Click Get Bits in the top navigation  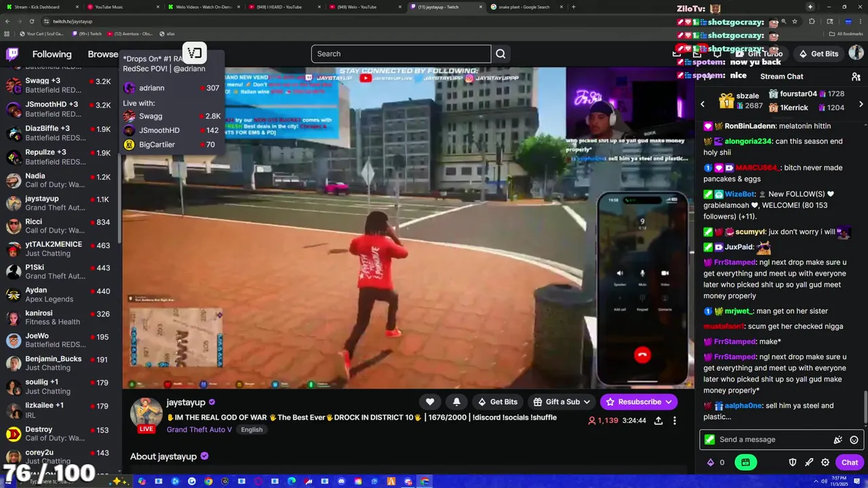point(818,54)
